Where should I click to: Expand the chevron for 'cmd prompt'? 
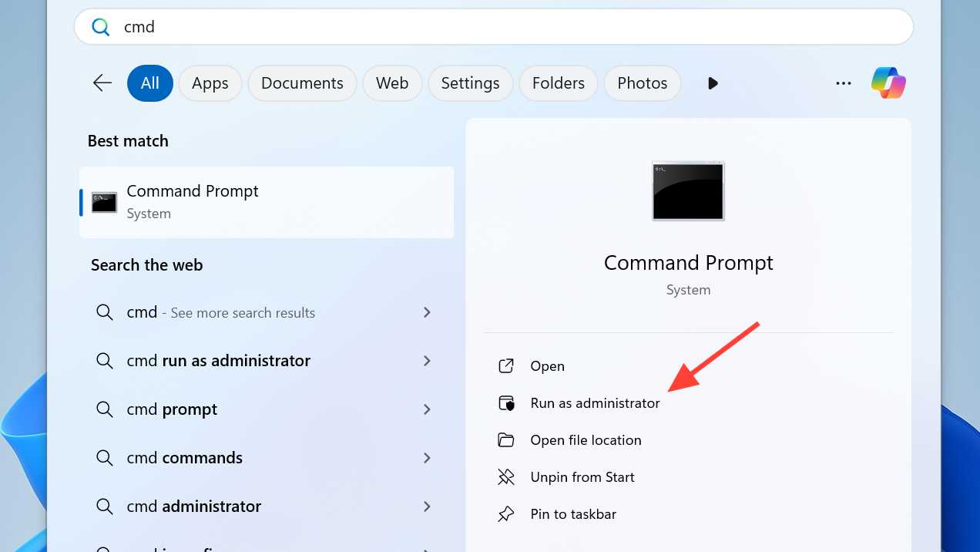tap(427, 409)
